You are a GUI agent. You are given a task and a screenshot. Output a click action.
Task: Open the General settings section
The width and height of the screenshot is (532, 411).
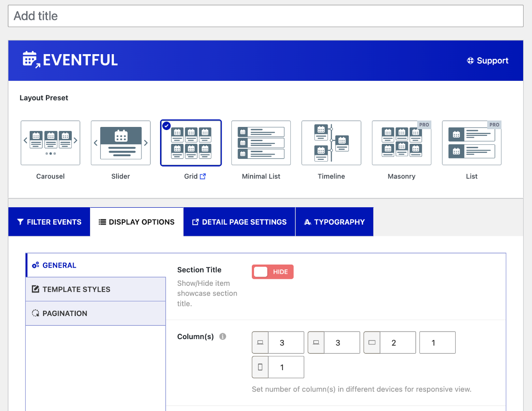pos(96,265)
